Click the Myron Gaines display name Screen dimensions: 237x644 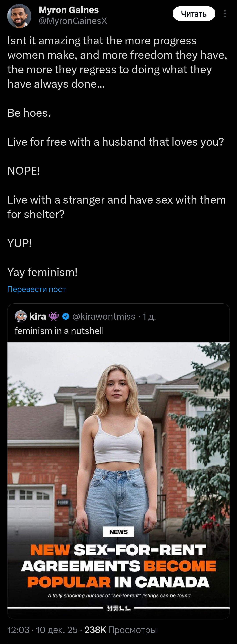point(69,10)
